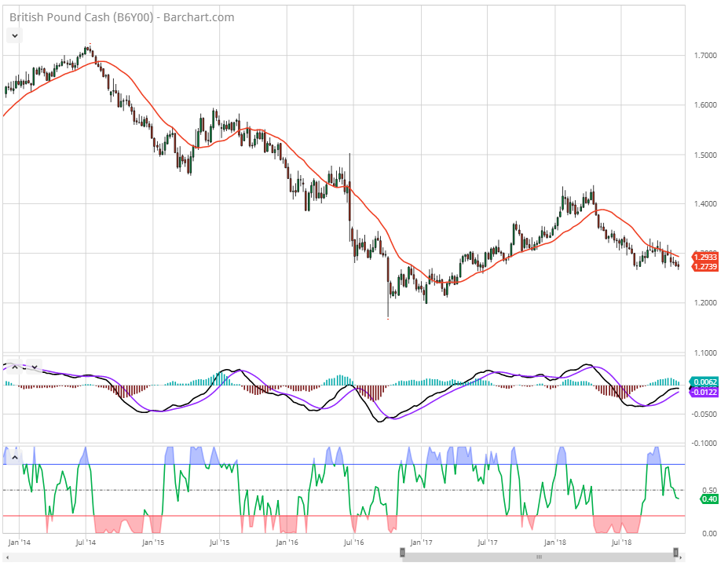Click the -0.1000 MACD axis label
The image size is (728, 570).
coord(704,444)
